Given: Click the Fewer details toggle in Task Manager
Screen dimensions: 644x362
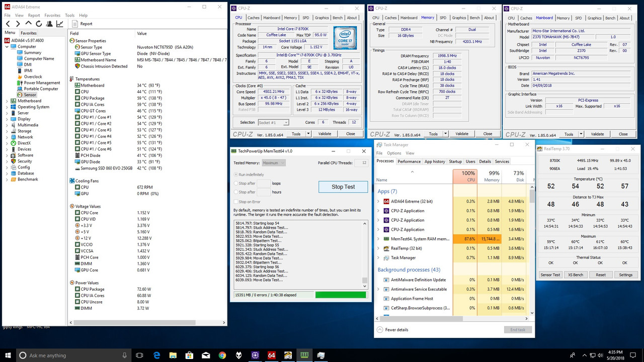Looking at the screenshot, I should pos(392,330).
